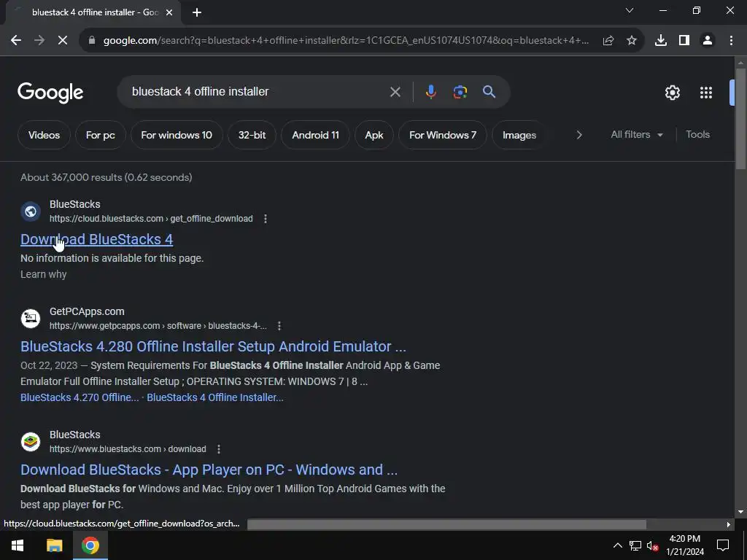Click BlueStacks globe favicon of first result
This screenshot has width=747, height=560.
(31, 211)
